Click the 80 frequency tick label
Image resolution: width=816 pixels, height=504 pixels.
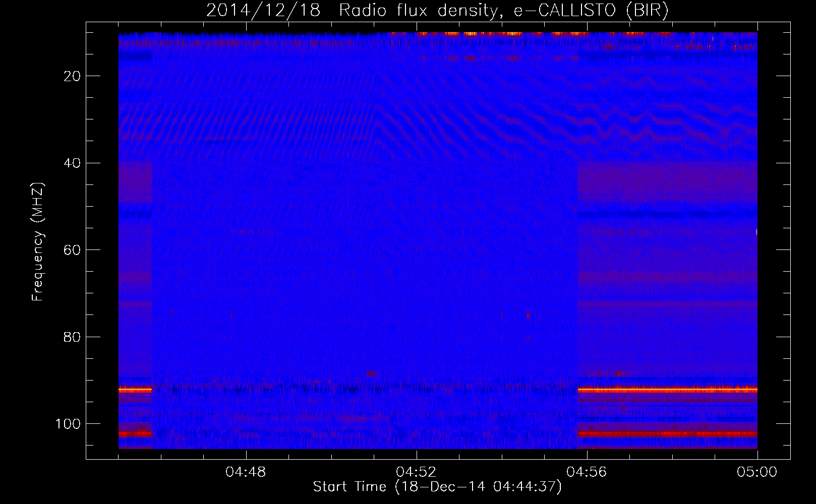click(73, 337)
